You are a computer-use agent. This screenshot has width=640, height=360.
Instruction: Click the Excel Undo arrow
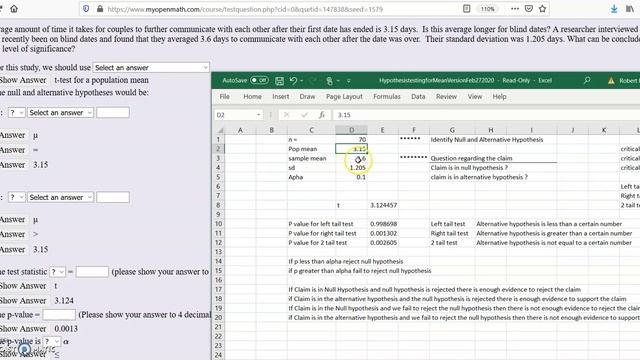[293, 81]
